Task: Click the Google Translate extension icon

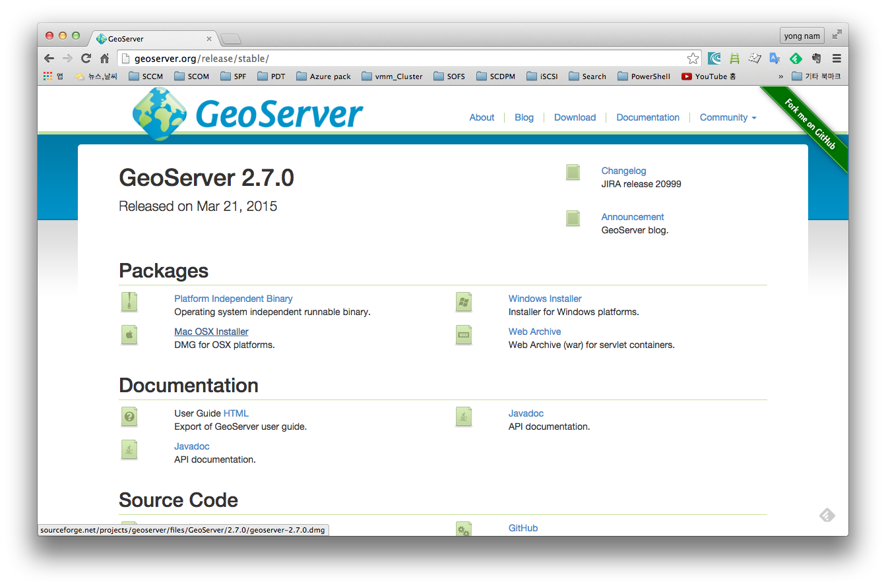Action: (775, 58)
